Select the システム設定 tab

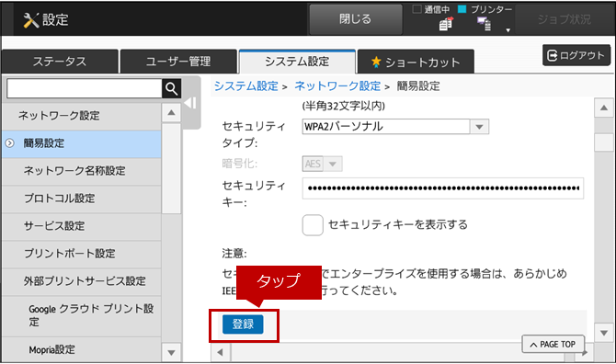pos(297,62)
